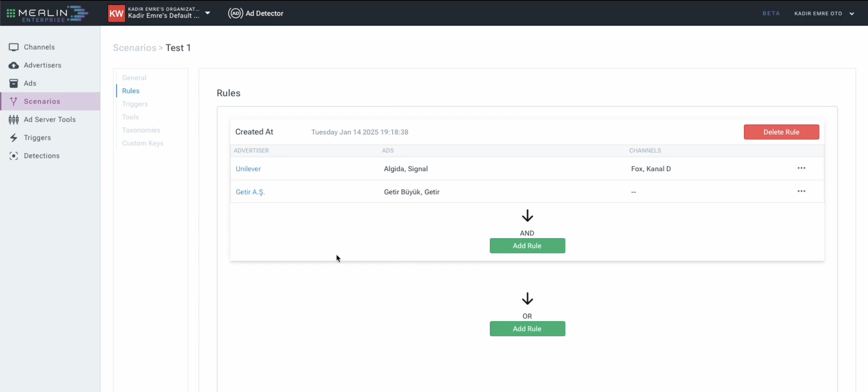Click the Rules section heading
This screenshot has width=868, height=392.
[x=228, y=93]
